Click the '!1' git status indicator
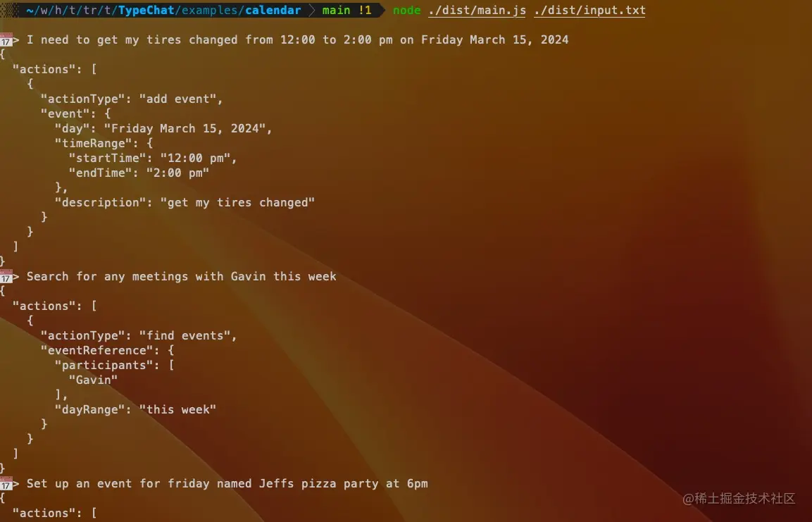The width and height of the screenshot is (812, 522). 365,10
